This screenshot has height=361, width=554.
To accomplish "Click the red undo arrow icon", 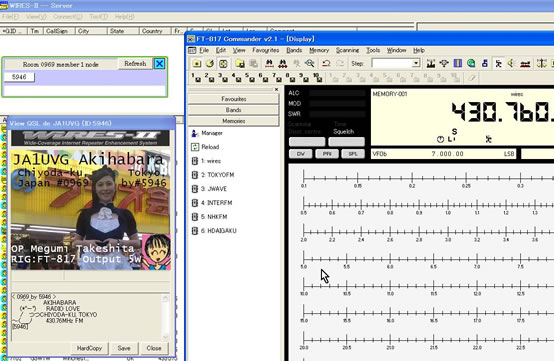I will pyautogui.click(x=326, y=64).
